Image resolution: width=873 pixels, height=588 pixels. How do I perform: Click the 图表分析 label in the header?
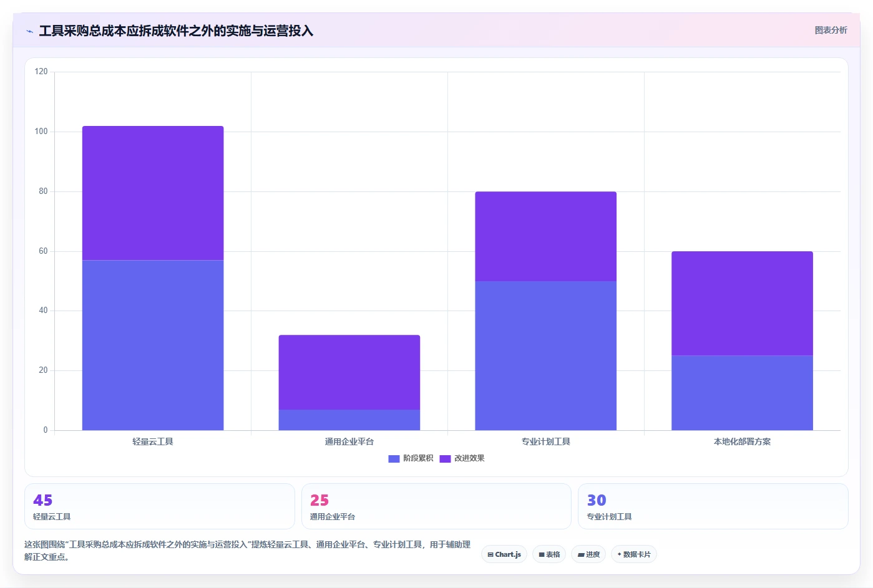[x=831, y=30]
